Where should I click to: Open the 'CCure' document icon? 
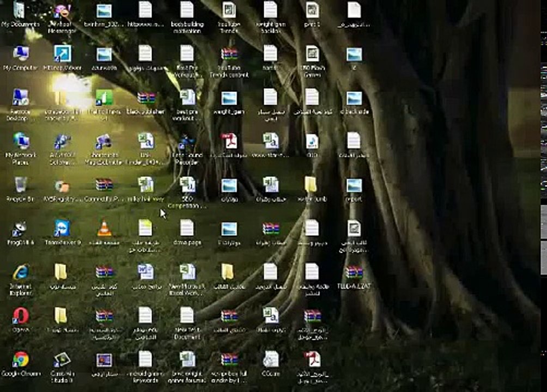pyautogui.click(x=271, y=359)
